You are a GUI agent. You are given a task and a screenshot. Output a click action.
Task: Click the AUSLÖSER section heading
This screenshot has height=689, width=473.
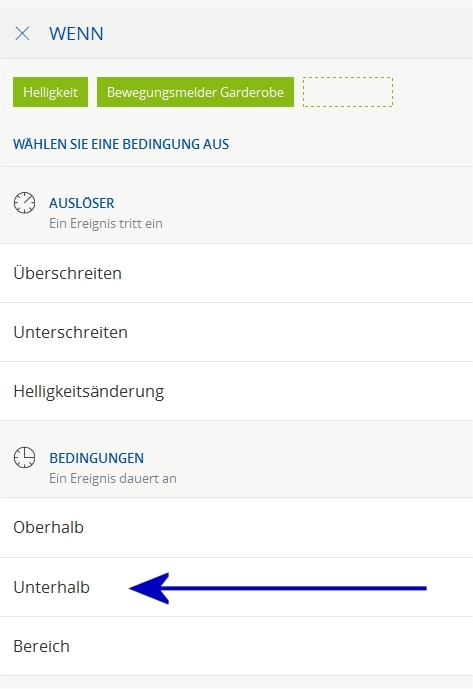(82, 203)
